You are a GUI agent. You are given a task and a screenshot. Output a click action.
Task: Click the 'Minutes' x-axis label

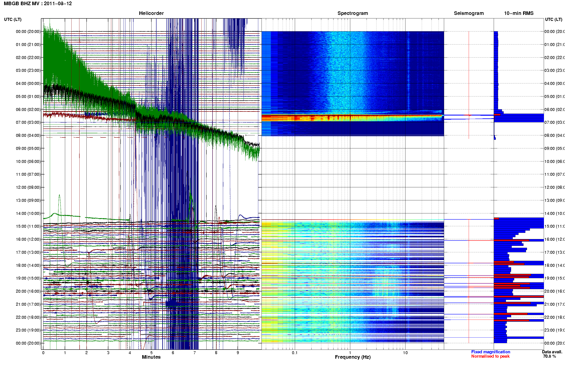pos(151,357)
